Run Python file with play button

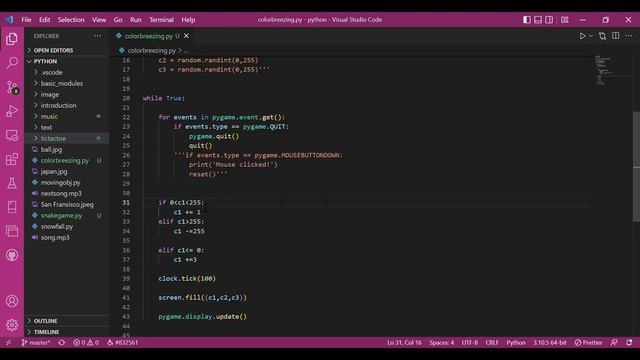pos(582,36)
